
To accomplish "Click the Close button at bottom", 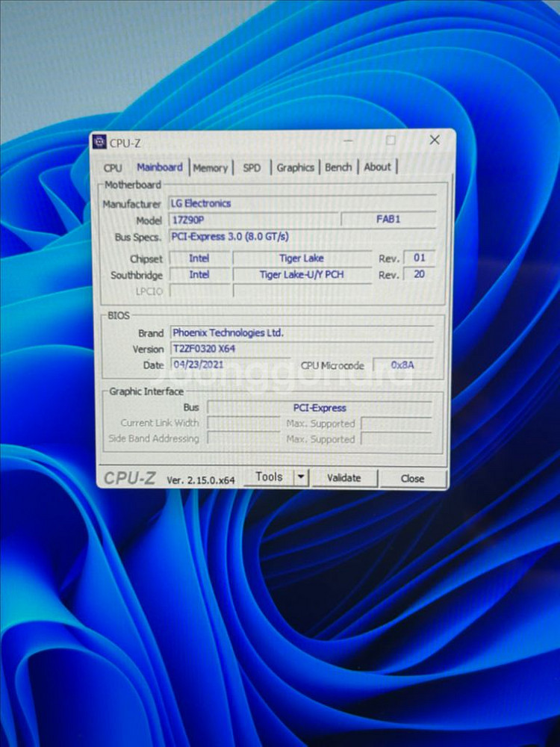I will [x=412, y=478].
